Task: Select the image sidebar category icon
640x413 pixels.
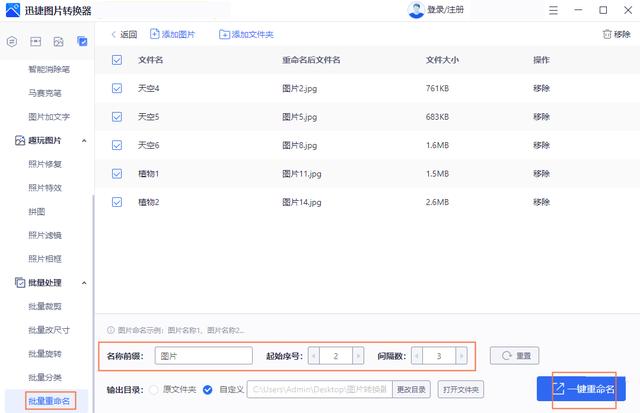Action: coord(59,41)
